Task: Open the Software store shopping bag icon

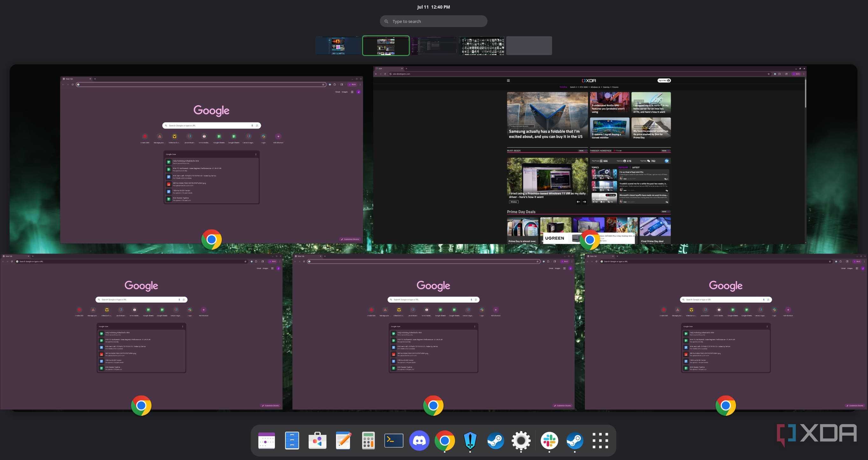Action: [x=318, y=441]
